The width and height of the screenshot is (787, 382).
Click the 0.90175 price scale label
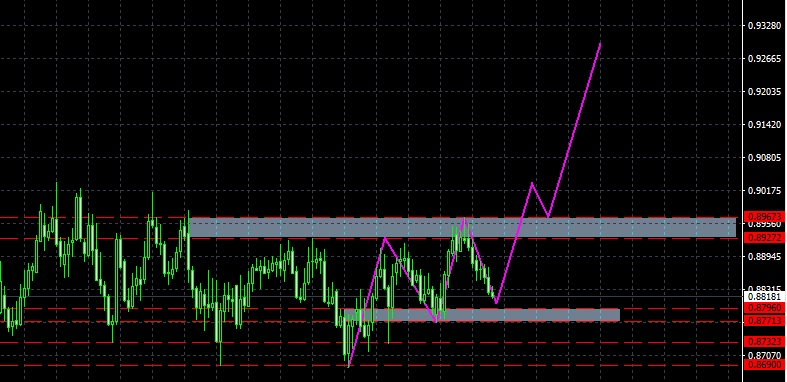(764, 191)
